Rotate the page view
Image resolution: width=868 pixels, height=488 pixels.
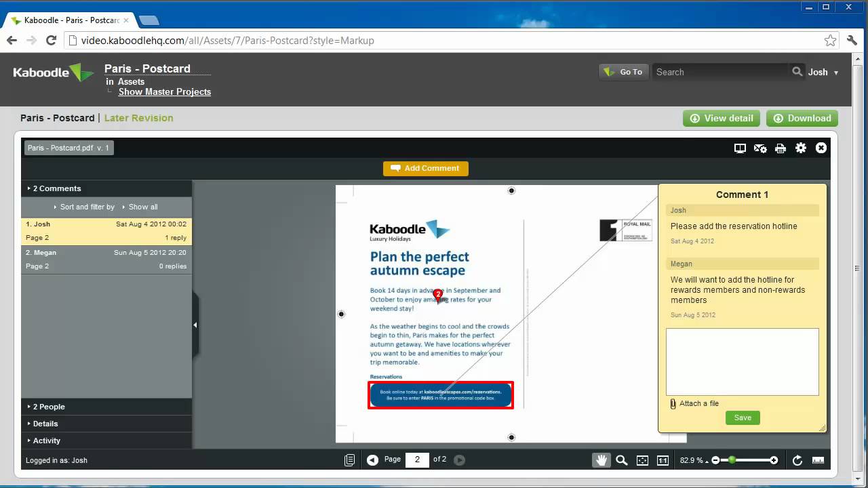pos(797,460)
